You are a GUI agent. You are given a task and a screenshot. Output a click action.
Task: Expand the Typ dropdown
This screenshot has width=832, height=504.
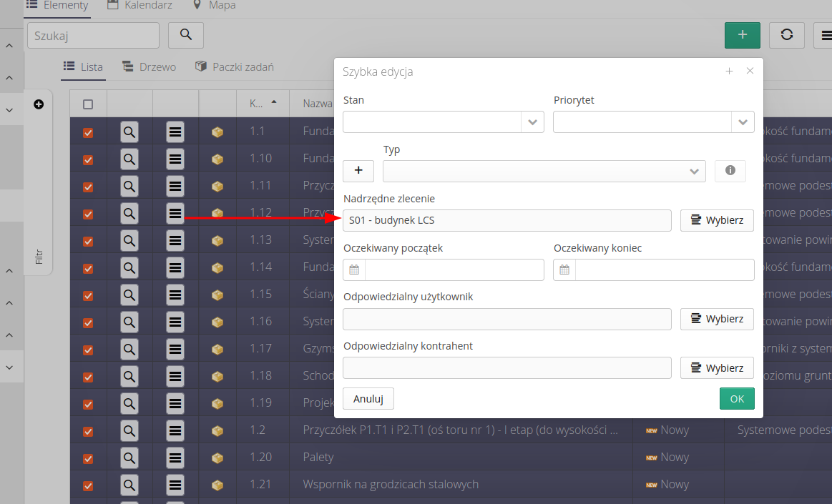tap(693, 171)
